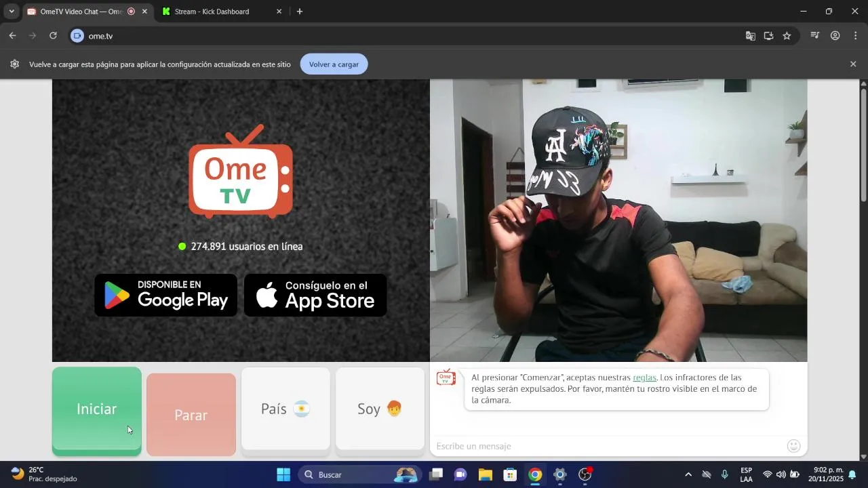Image resolution: width=868 pixels, height=488 pixels.
Task: Click the volume speaker tray icon
Action: [781, 474]
